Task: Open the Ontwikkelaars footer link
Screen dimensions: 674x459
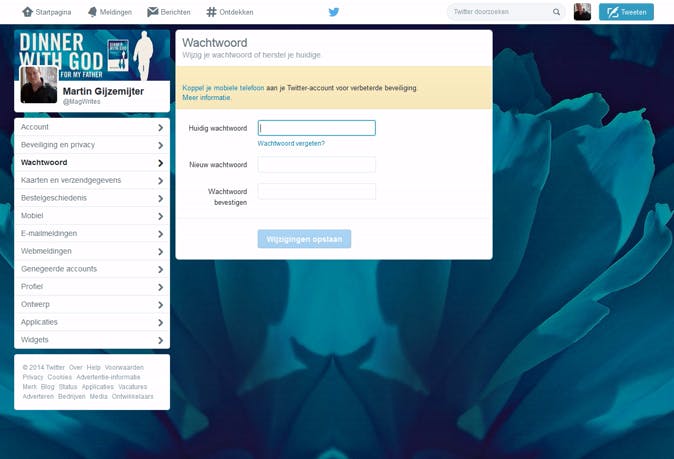Action: point(132,396)
